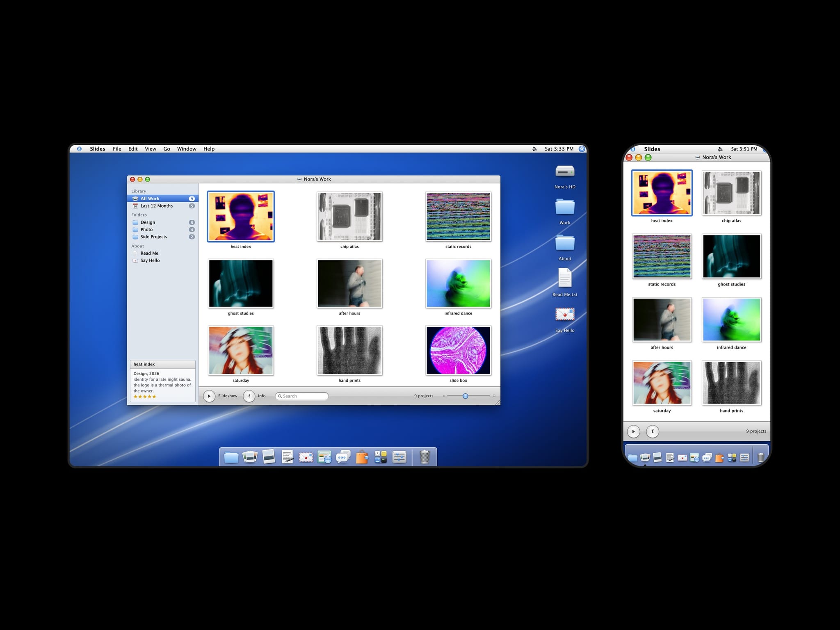Screen dimensions: 840x630
Task: Open Say Hello in the sidebar About section
Action: point(163,260)
